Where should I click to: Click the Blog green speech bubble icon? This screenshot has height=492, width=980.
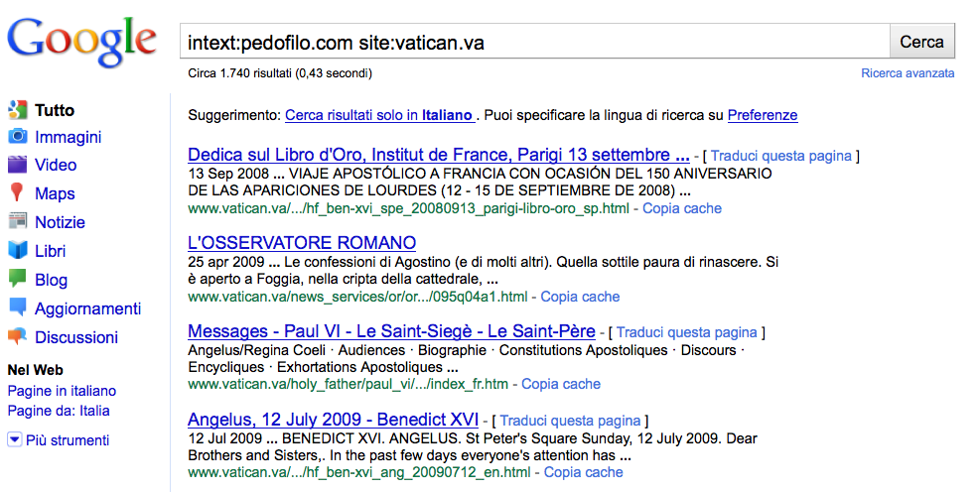pyautogui.click(x=17, y=279)
